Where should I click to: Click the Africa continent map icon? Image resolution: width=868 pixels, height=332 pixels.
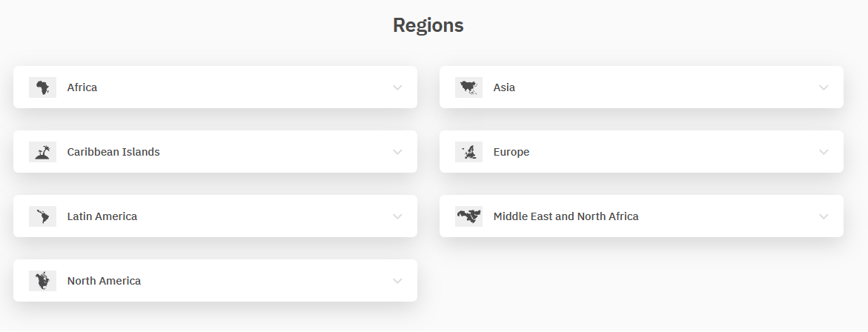pyautogui.click(x=43, y=87)
